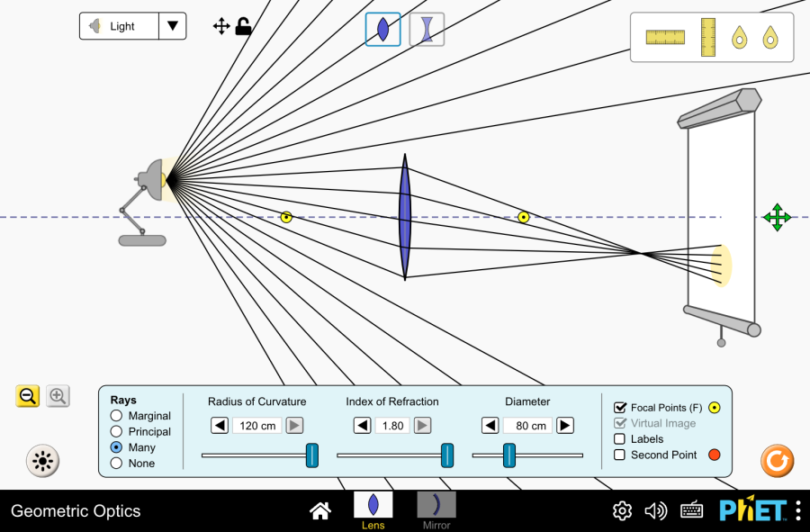Increase Diameter with right arrow
The width and height of the screenshot is (810, 532).
click(x=564, y=426)
